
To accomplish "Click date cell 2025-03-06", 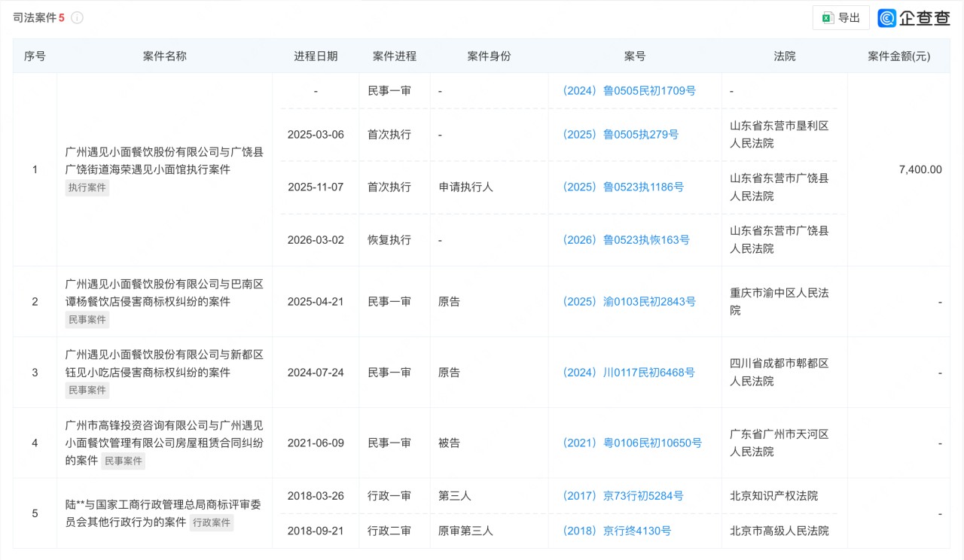I will (x=316, y=134).
